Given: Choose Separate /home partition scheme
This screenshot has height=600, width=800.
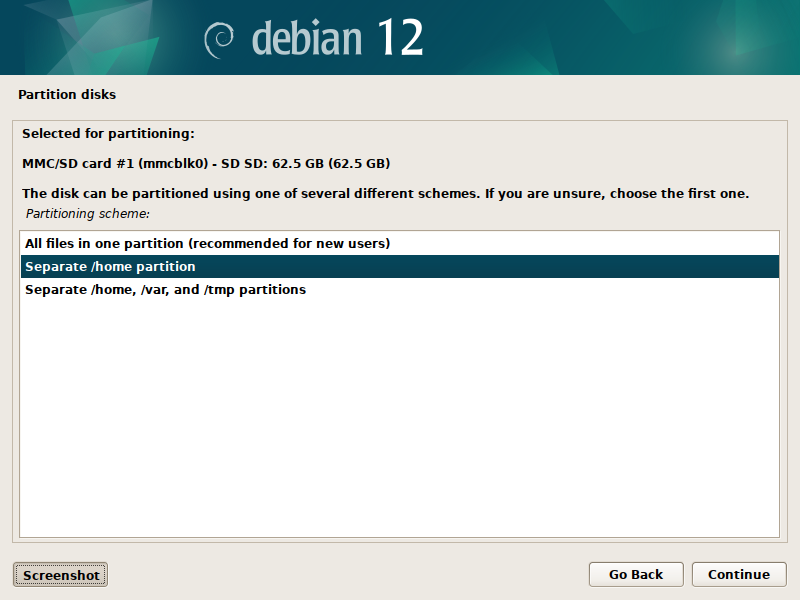Looking at the screenshot, I should 399,266.
